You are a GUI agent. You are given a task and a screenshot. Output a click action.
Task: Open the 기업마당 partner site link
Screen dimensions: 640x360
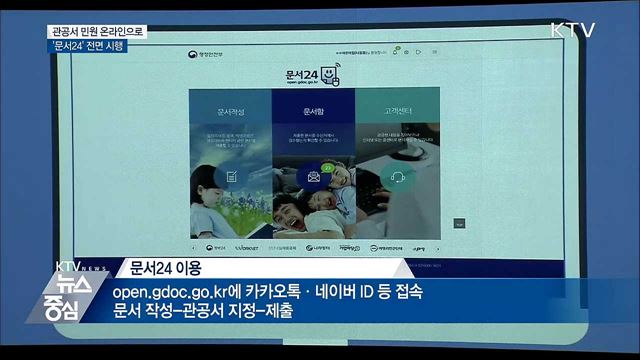(349, 248)
